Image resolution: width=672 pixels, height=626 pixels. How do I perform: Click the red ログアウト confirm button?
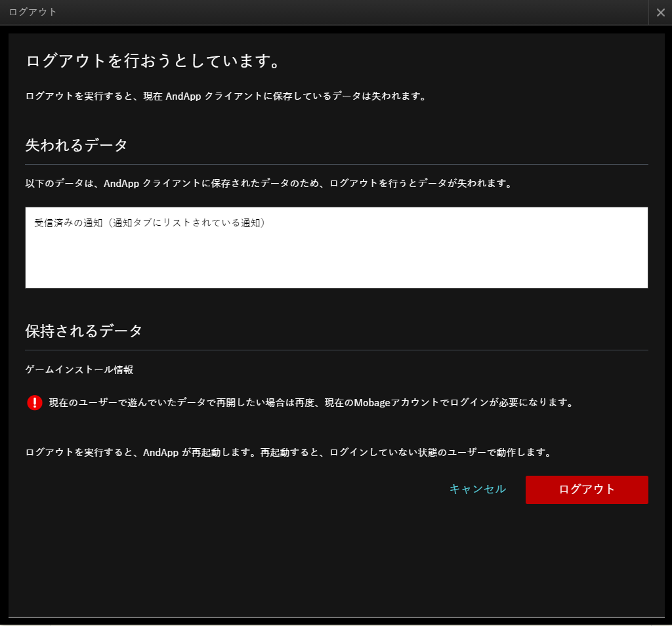[587, 490]
